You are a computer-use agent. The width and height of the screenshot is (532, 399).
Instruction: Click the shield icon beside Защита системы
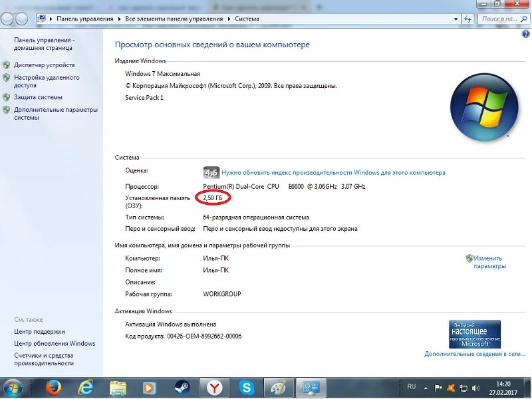7,97
